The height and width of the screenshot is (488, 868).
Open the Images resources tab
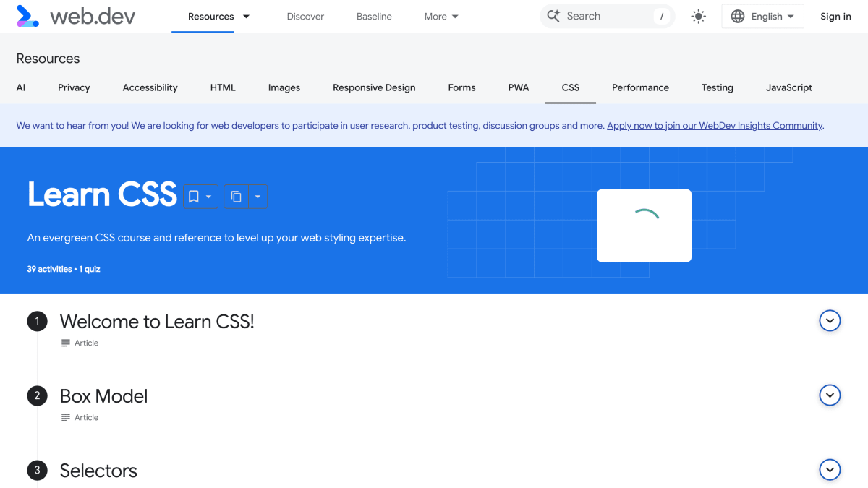point(284,87)
